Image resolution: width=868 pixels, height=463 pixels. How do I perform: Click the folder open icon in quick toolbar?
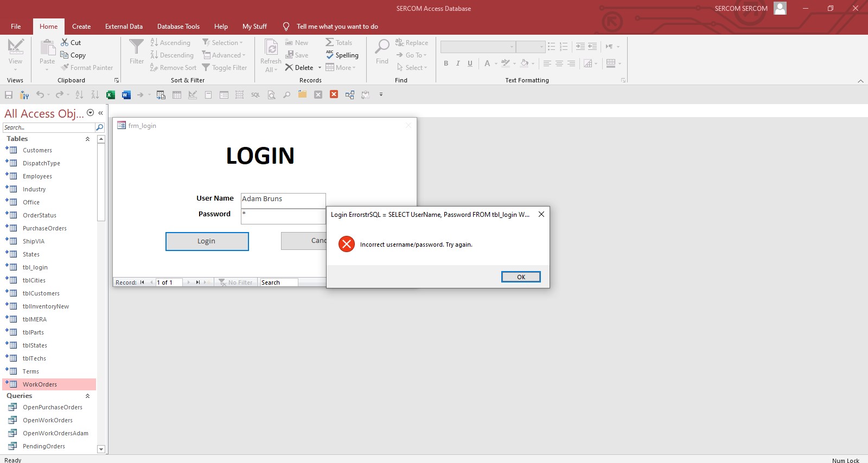(302, 95)
